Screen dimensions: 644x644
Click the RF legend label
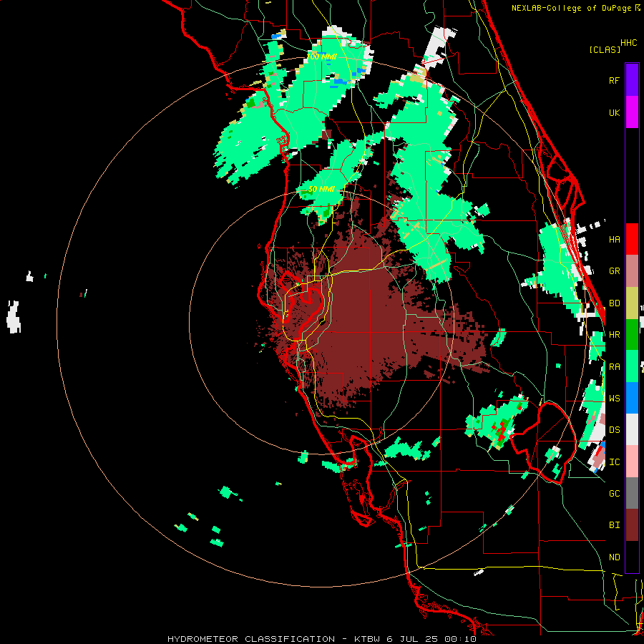click(x=614, y=80)
